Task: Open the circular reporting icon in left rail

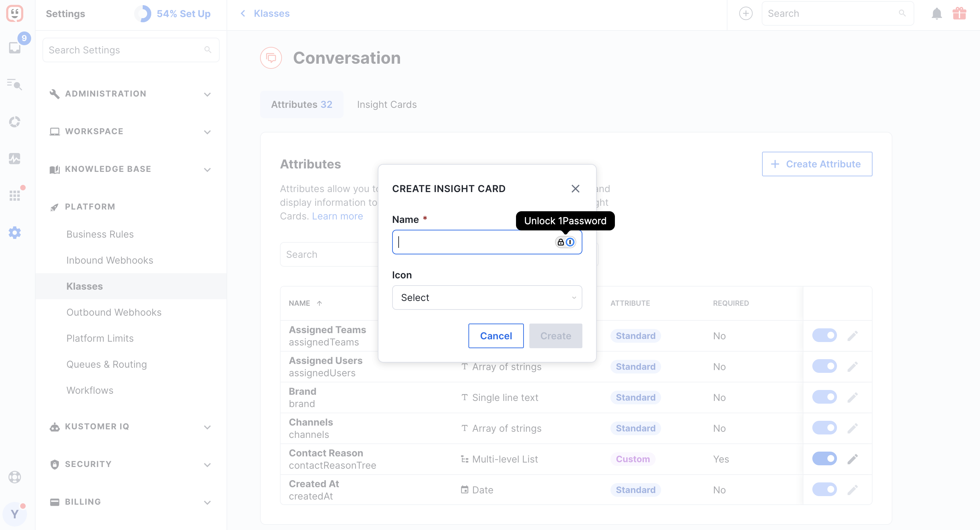Action: pyautogui.click(x=15, y=122)
